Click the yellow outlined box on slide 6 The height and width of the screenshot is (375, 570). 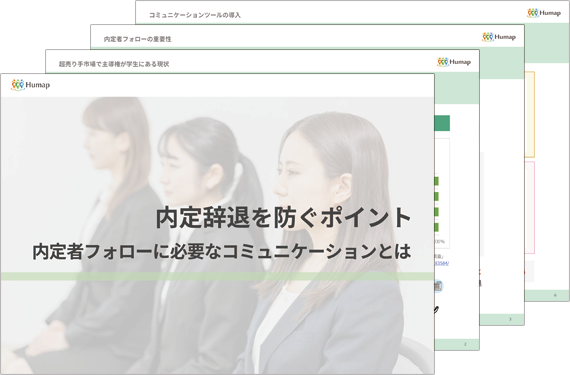(x=530, y=114)
